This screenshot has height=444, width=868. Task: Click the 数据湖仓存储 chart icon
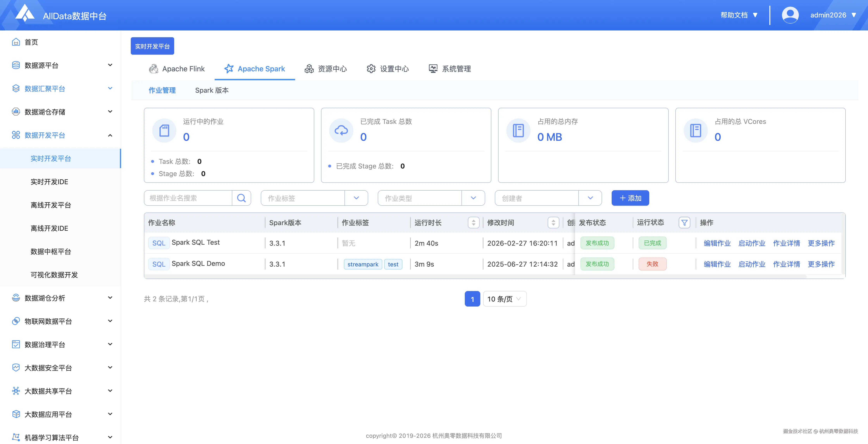pos(16,112)
